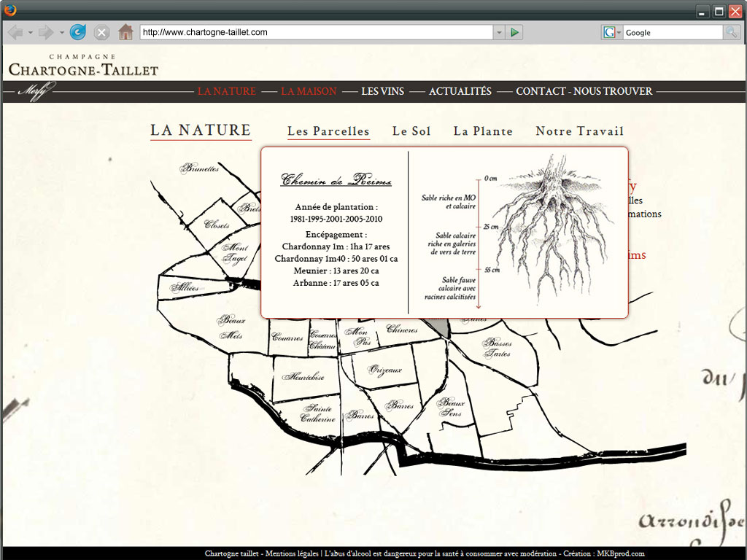Viewport: 747px width, 560px height.
Task: Select the Sainte Catherine parcel
Action: click(x=318, y=414)
